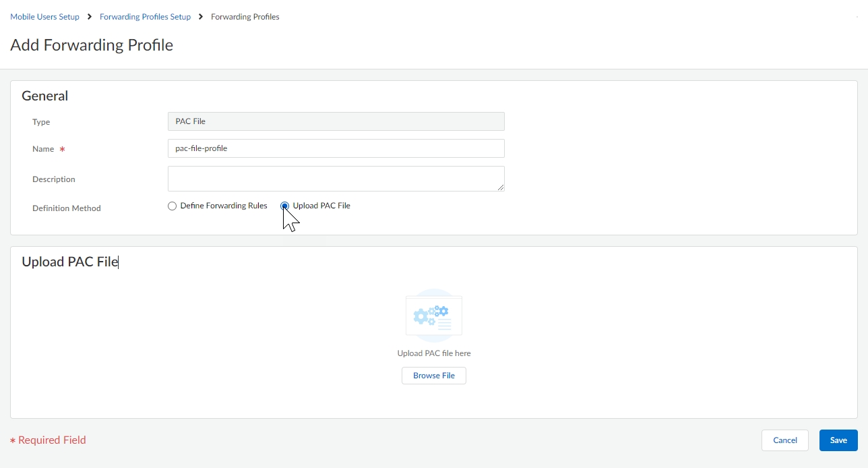Save the forwarding profile
Image resolution: width=868 pixels, height=468 pixels.
tap(838, 440)
